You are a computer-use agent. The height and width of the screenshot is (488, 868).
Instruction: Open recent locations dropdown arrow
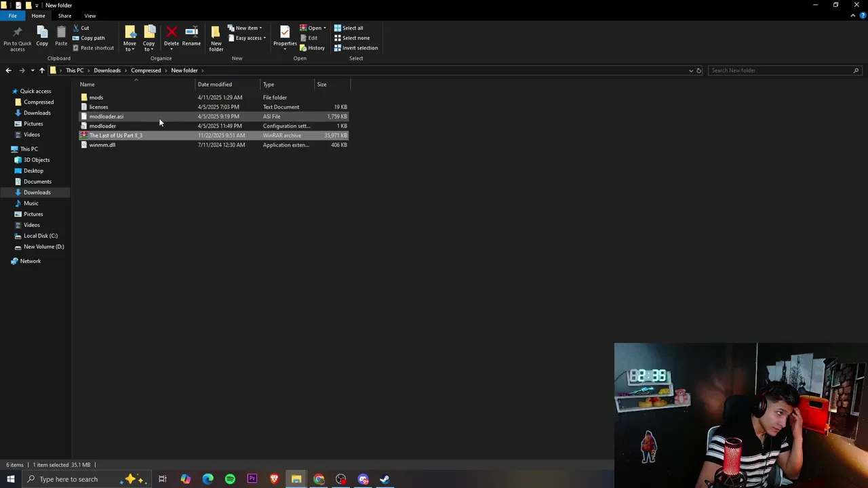[32, 70]
